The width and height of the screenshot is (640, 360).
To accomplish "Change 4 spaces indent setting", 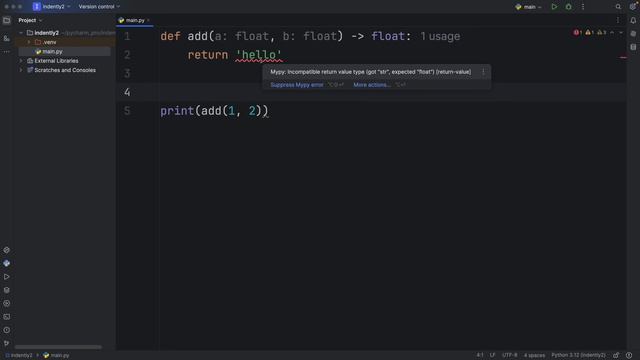I will click(x=534, y=355).
